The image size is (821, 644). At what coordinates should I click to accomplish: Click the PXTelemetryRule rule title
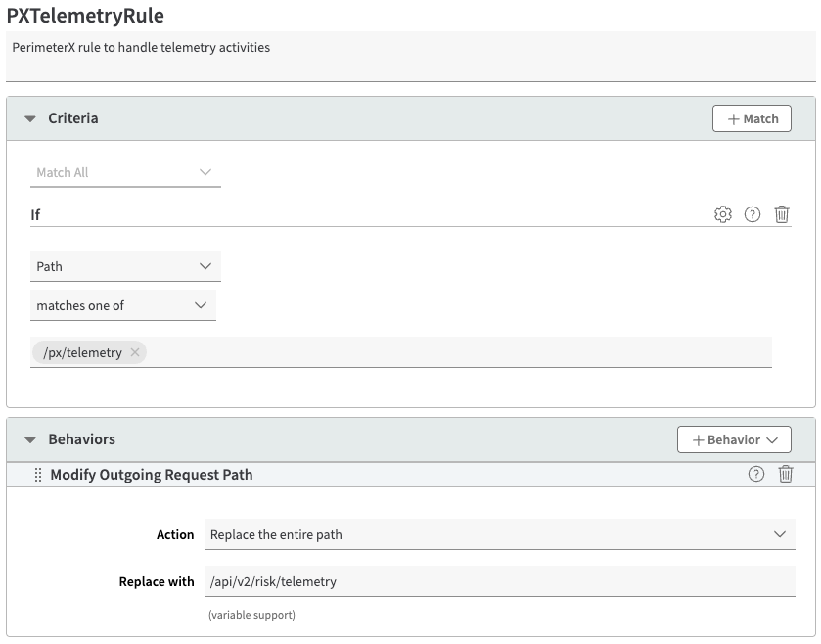click(x=85, y=16)
